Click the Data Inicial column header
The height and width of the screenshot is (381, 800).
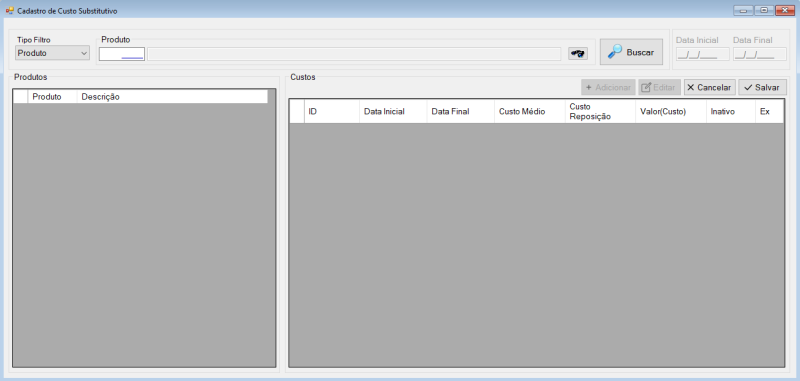pos(393,111)
